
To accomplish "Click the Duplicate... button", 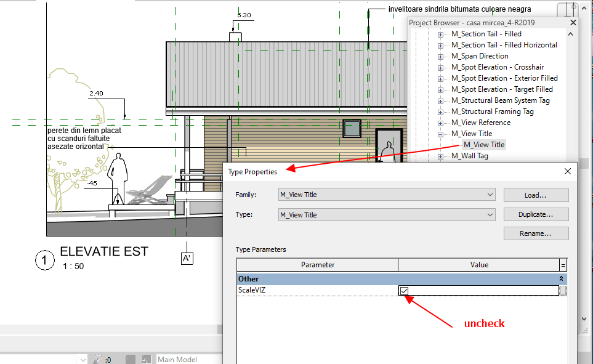I will (x=536, y=214).
